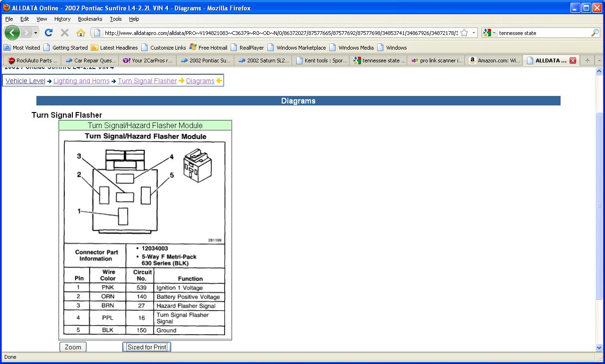This screenshot has height=364, width=605.
Task: Switch to the Amazon.com tab
Action: tap(493, 61)
